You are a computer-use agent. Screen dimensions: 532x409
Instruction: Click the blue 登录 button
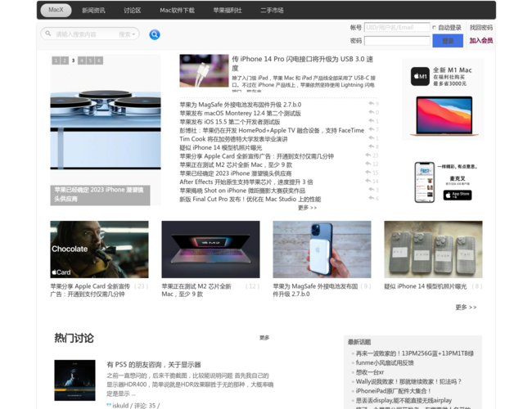(x=448, y=41)
